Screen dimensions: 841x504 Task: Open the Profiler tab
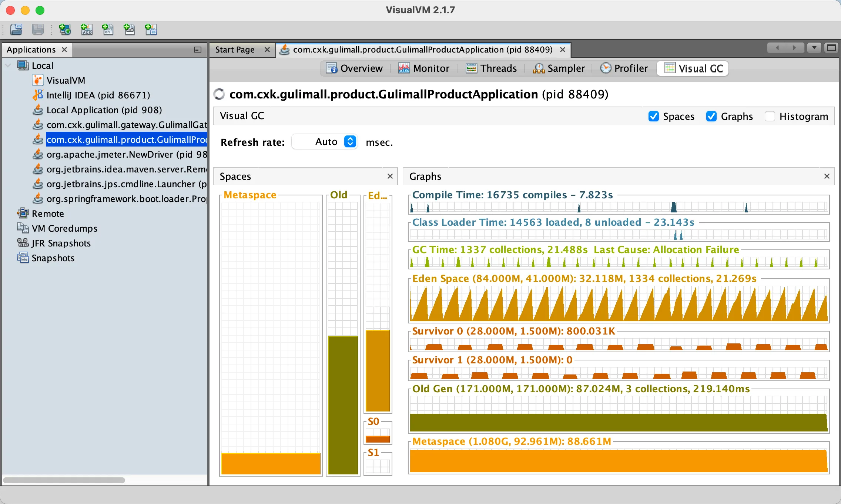point(624,68)
